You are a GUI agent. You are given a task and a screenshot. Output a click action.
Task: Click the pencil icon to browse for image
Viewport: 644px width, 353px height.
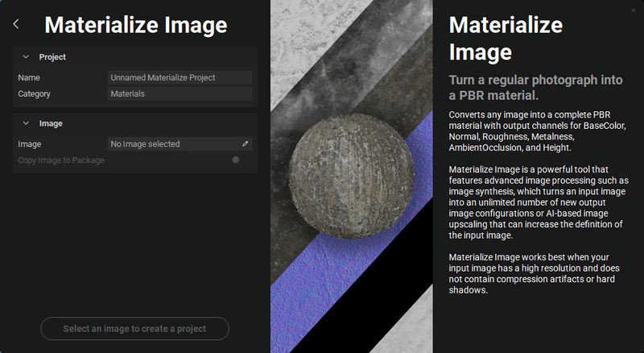(246, 143)
